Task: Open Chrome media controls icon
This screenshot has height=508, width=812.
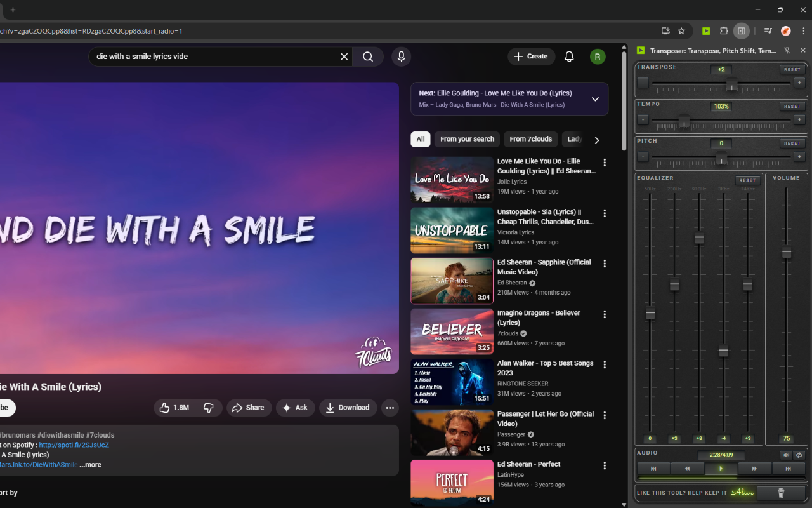Action: (768, 30)
